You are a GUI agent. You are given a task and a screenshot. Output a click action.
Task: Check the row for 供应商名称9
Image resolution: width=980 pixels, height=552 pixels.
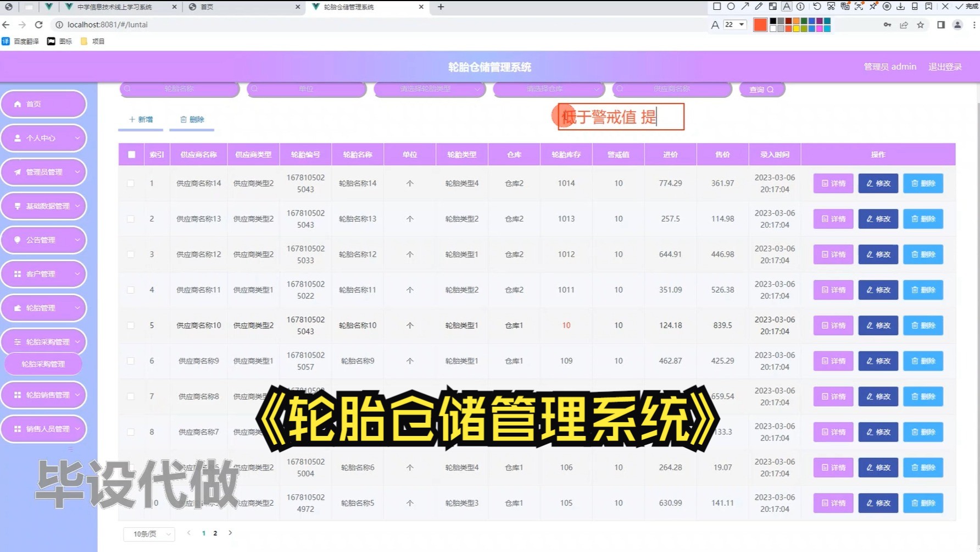(131, 361)
